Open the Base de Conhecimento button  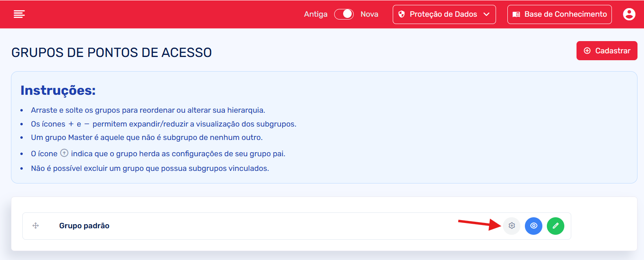coord(559,14)
